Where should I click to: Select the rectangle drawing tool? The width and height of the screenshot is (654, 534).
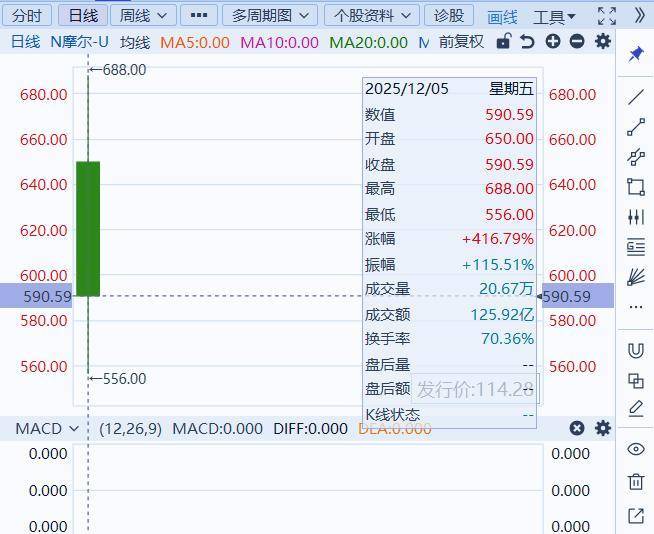pos(635,186)
